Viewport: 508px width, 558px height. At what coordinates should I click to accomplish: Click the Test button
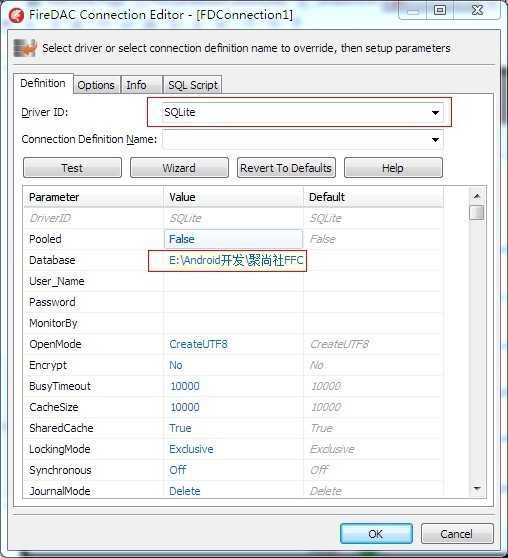(72, 168)
